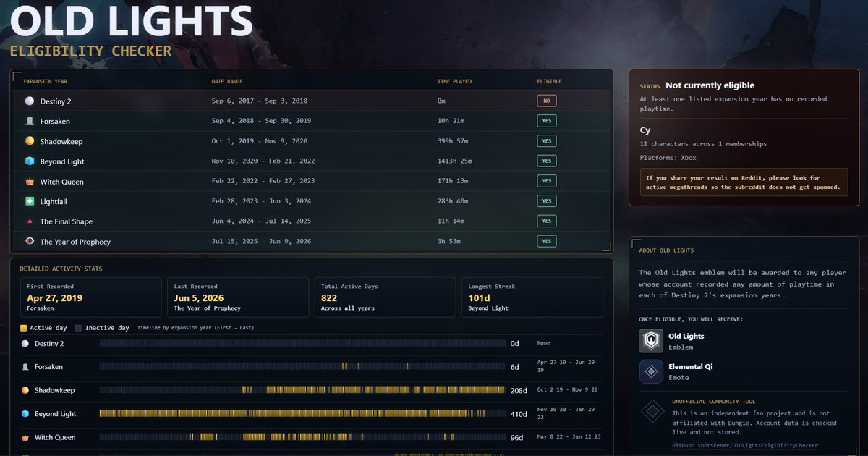Click the 171h 13m Witch Queen time value
Screen dimensions: 868x456
454,181
